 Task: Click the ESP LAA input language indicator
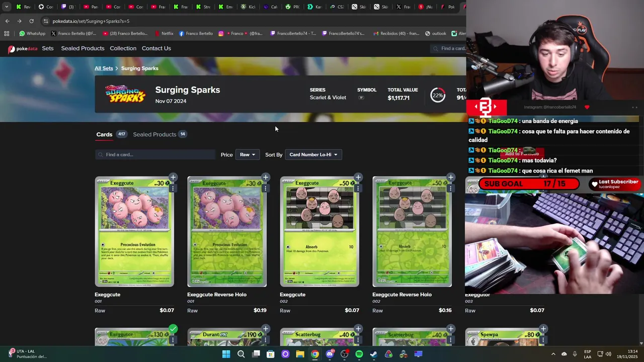coord(588,354)
